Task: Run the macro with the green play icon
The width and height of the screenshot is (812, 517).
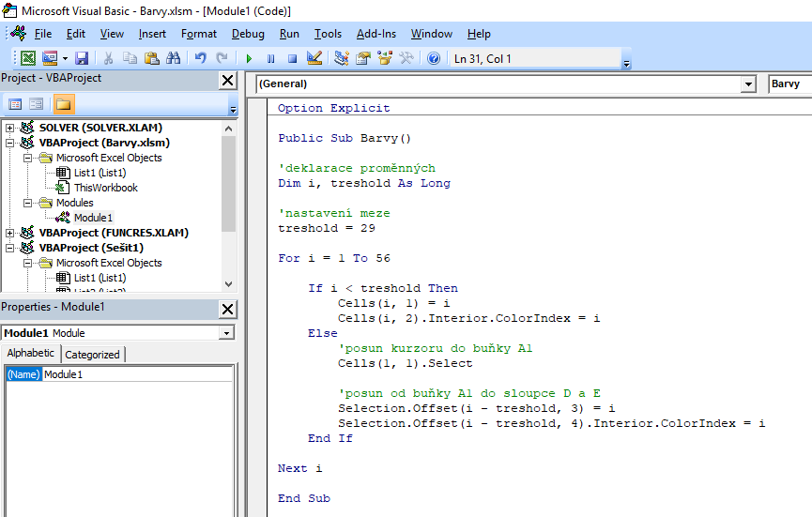Action: coord(249,58)
